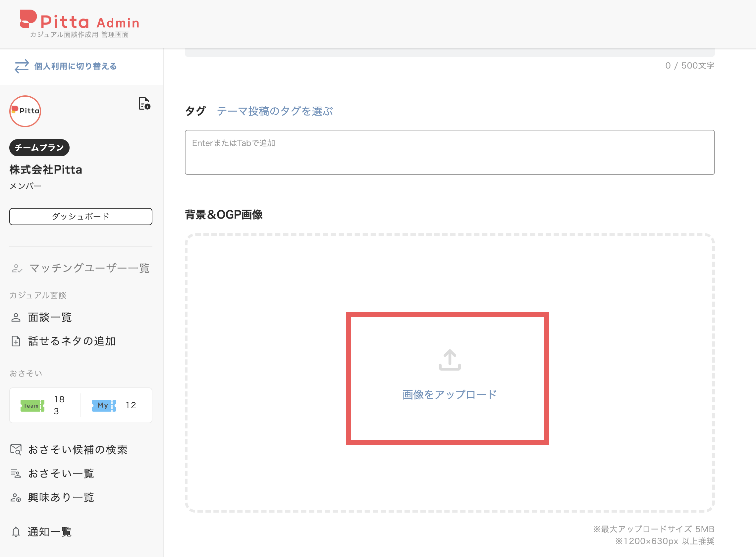
Task: Focus the tag input field
Action: pyautogui.click(x=449, y=152)
